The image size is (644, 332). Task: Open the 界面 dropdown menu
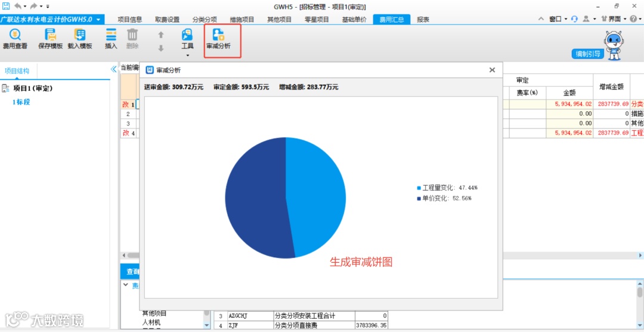click(614, 19)
